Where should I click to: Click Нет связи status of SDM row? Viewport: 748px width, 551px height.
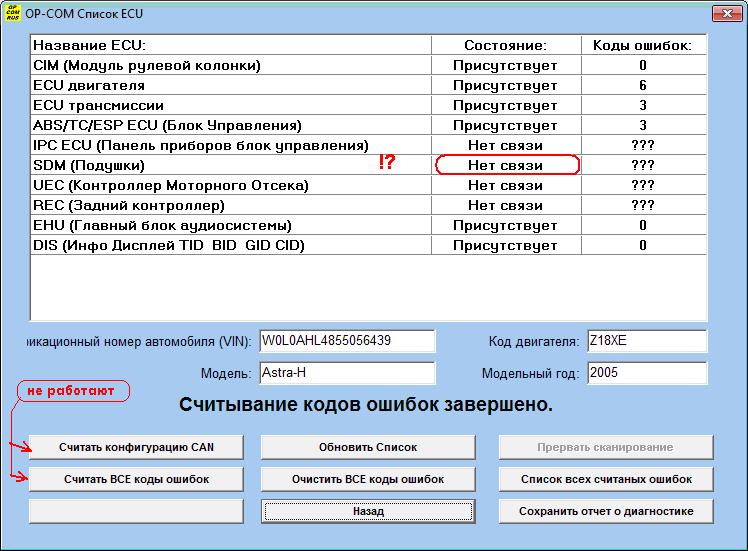click(x=506, y=165)
